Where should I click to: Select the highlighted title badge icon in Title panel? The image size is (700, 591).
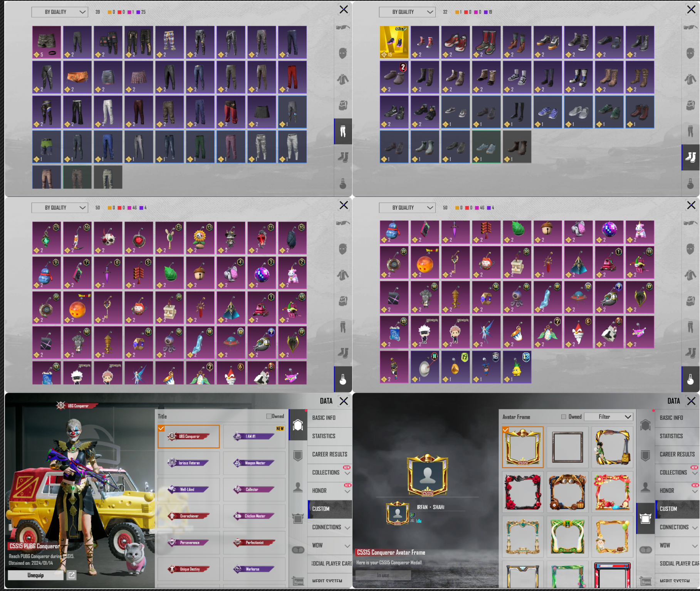(298, 425)
